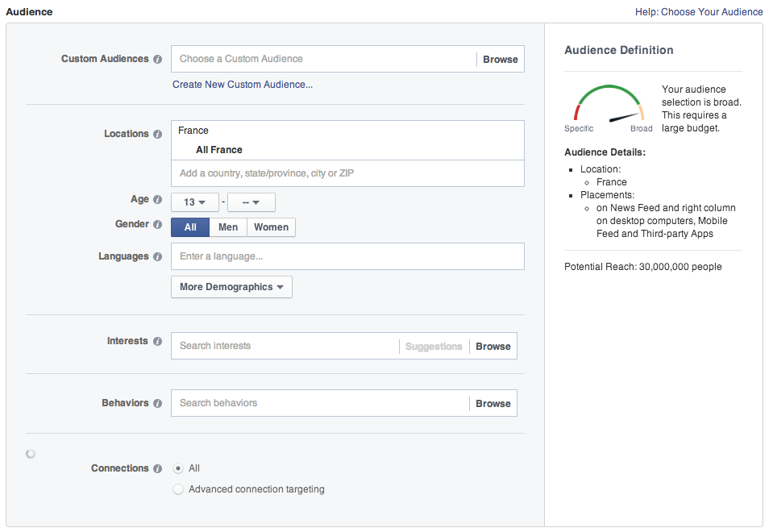This screenshot has width=769, height=532.
Task: Expand the More Demographics dropdown
Action: [x=231, y=287]
